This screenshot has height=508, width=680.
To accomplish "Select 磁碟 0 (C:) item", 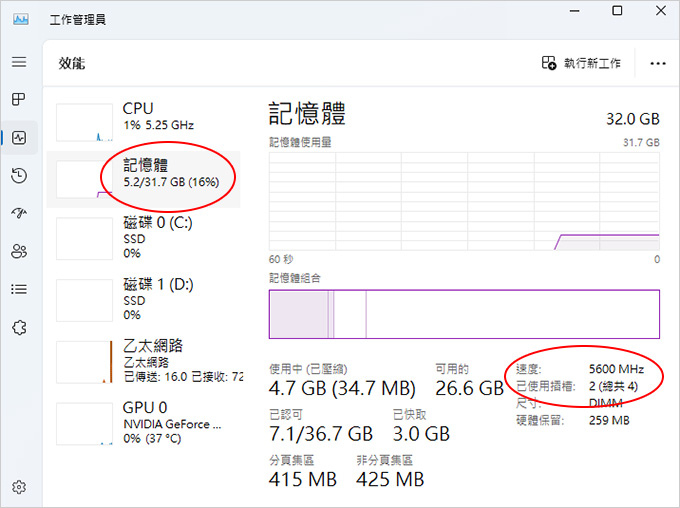I will (143, 239).
